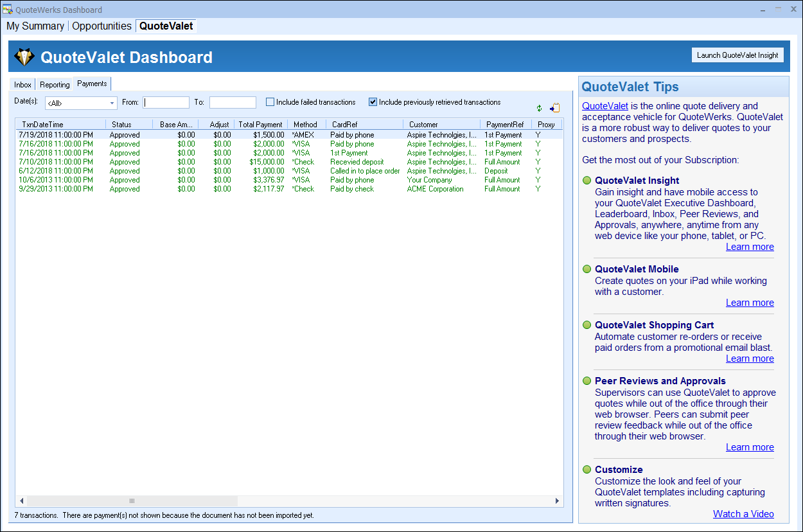Click the From date input field
The width and height of the screenshot is (803, 532).
point(166,103)
